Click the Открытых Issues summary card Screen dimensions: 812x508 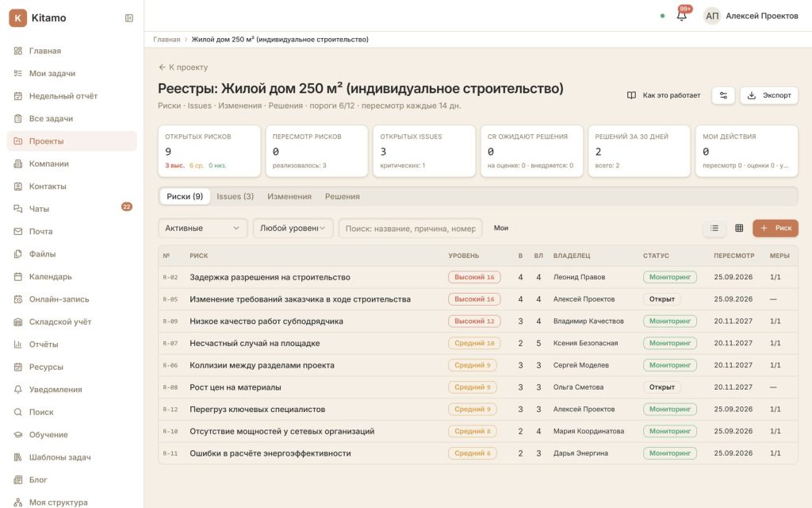click(424, 151)
